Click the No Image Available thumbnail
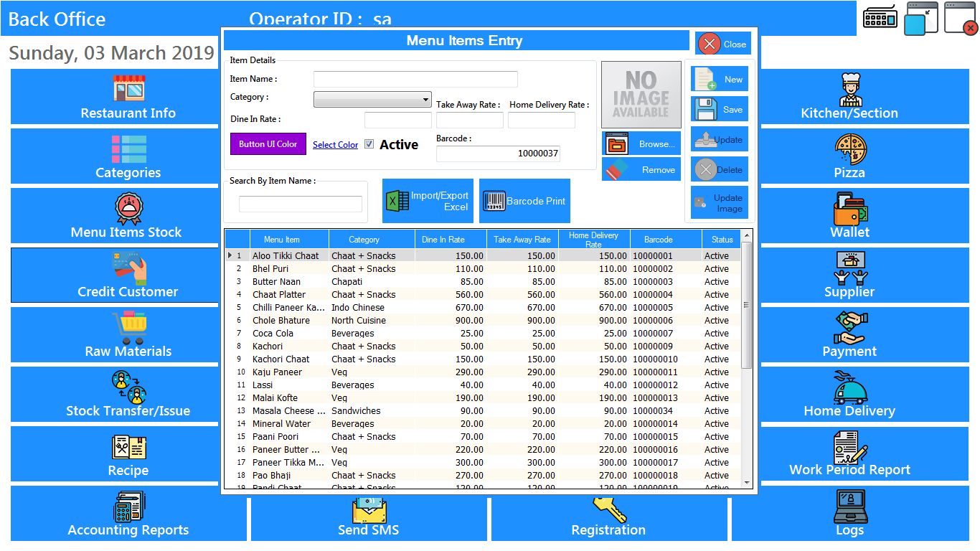Viewport: 980px width, 551px height. coord(641,94)
